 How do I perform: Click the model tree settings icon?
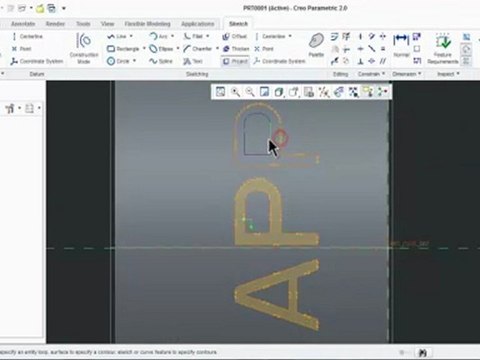(x=10, y=108)
